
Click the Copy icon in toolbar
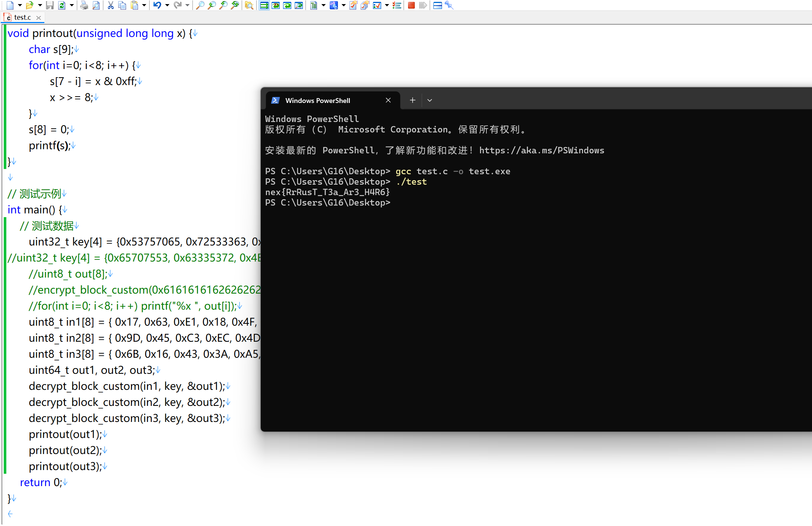pyautogui.click(x=122, y=5)
